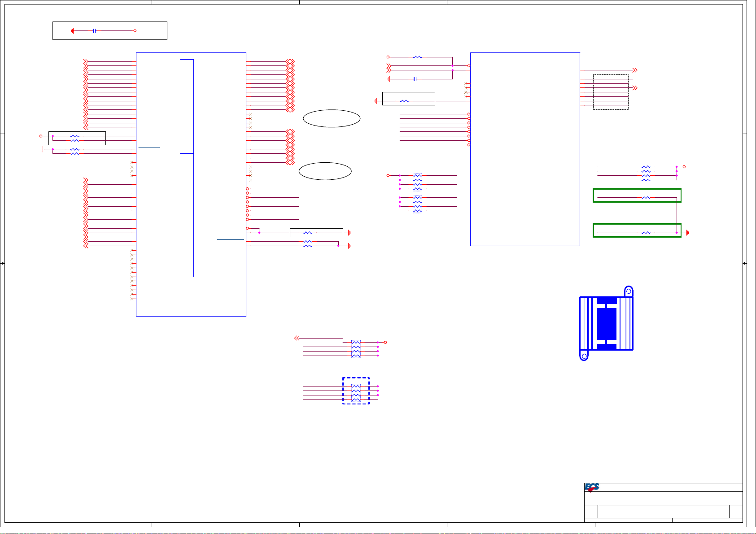The image size is (756, 534).
Task: Click the resistor inside the lower green box
Action: [646, 233]
